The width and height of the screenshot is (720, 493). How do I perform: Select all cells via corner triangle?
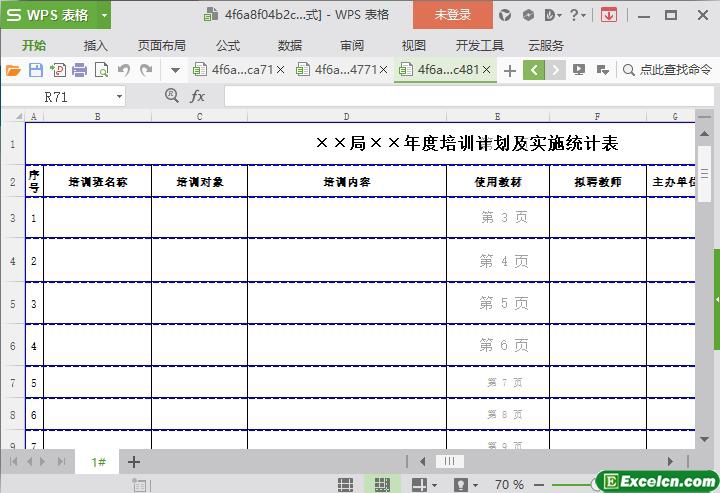pyautogui.click(x=19, y=117)
